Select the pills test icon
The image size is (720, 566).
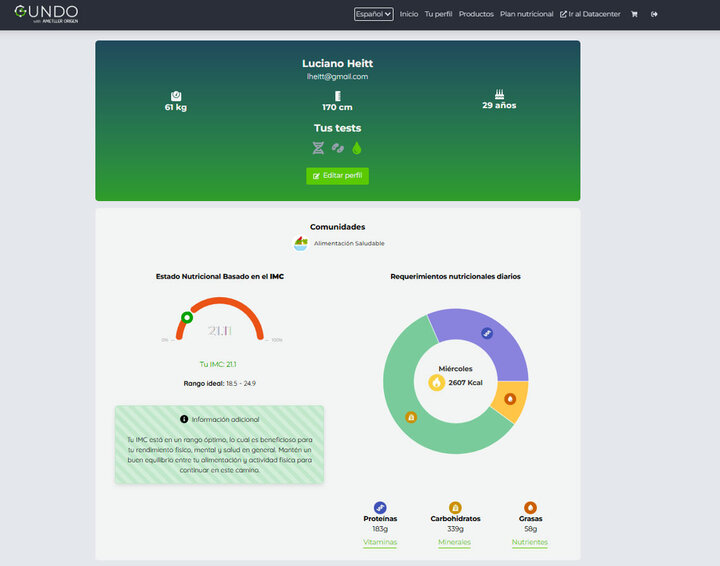click(x=338, y=148)
